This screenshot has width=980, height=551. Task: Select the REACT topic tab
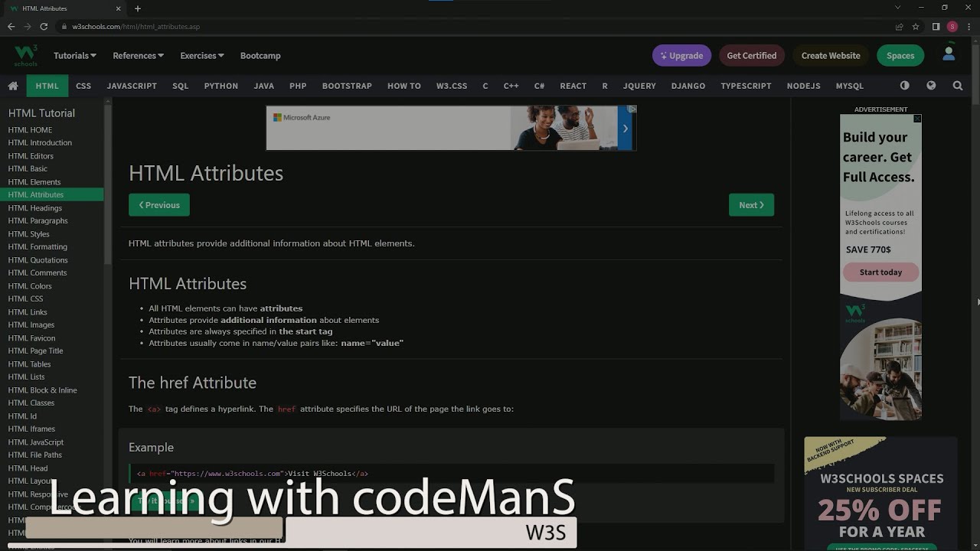573,86
